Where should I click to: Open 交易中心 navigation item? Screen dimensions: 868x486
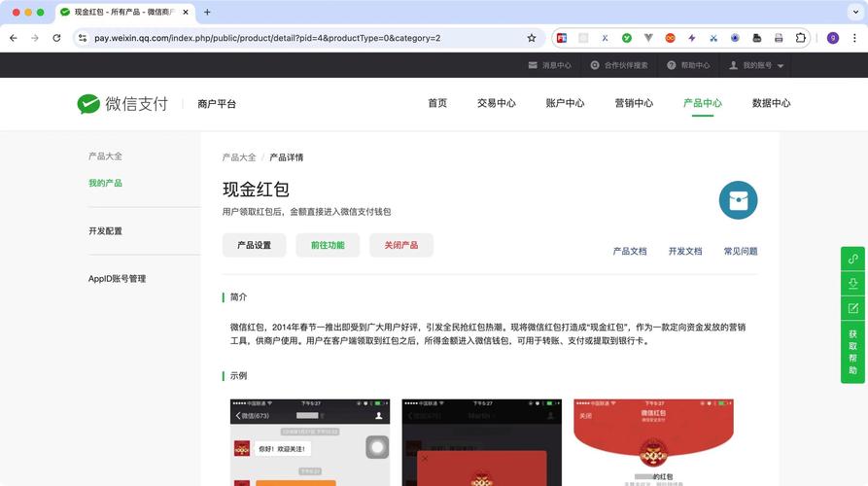coord(497,103)
